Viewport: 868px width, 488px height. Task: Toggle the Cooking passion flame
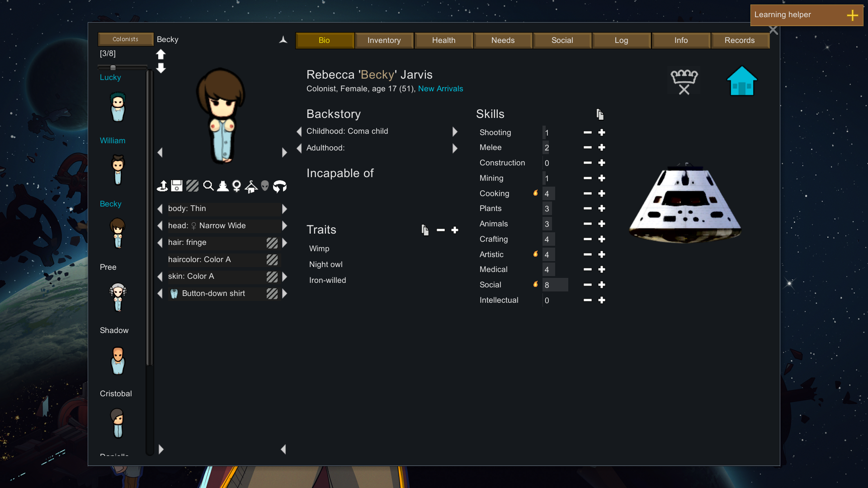(536, 193)
